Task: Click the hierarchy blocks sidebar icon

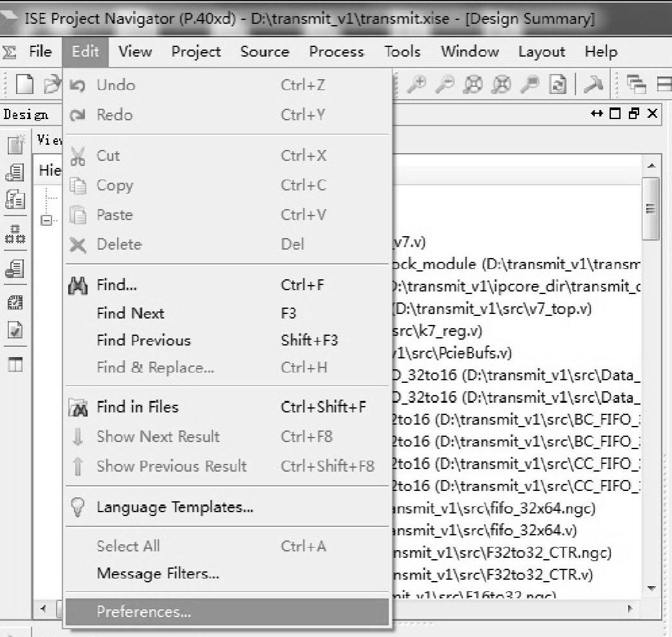Action: pos(15,234)
